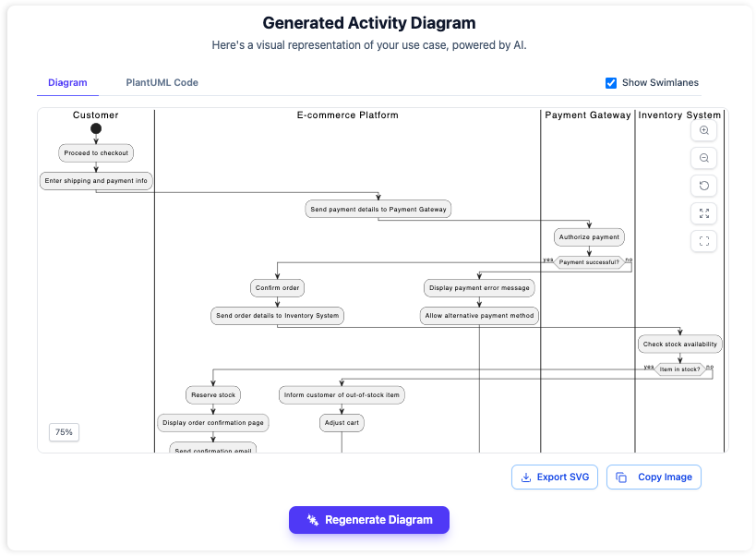Copy the diagram image to clipboard
756x556 pixels.
pos(654,477)
